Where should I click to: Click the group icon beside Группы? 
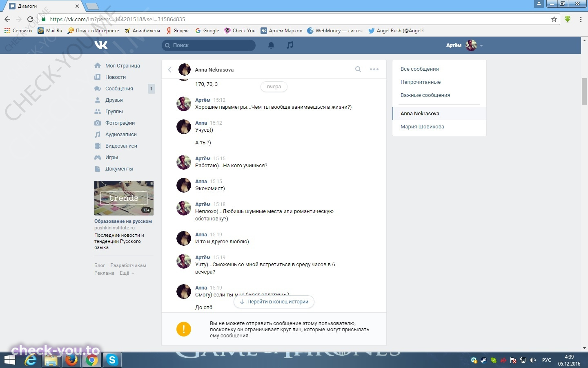coord(98,111)
